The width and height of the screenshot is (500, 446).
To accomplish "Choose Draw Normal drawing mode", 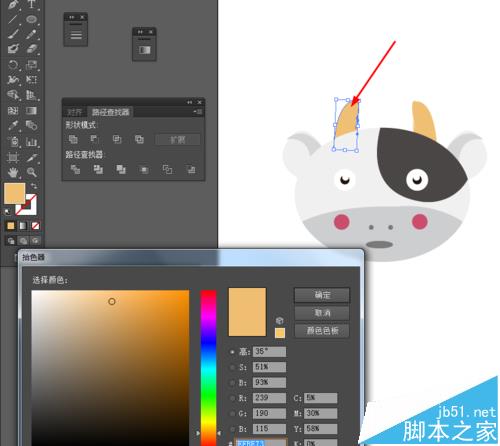I will click(11, 240).
